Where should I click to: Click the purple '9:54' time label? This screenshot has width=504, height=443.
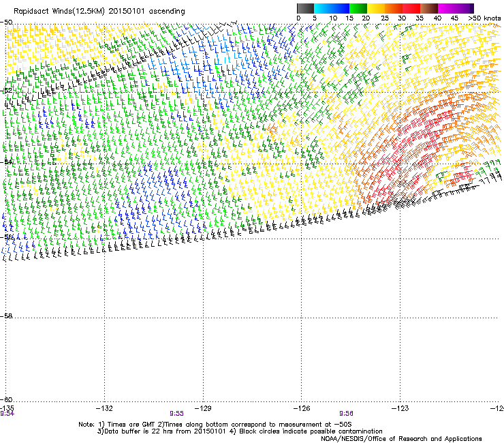(7, 414)
